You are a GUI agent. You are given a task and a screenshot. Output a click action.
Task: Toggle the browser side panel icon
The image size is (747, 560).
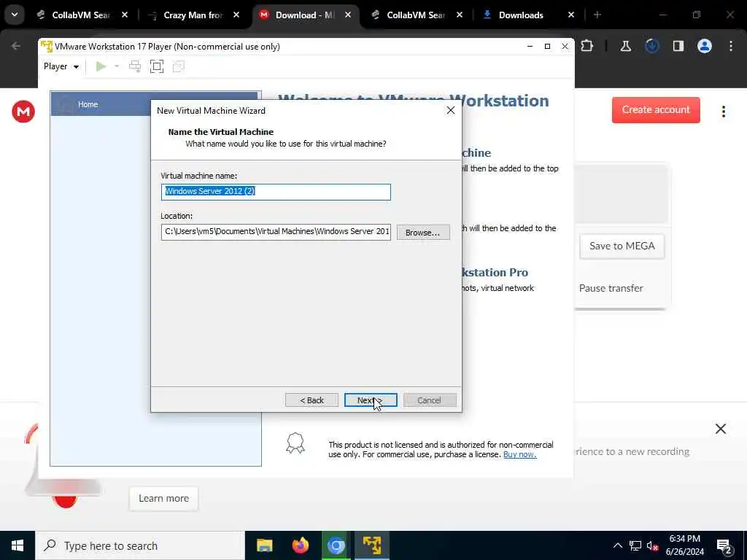point(678,46)
